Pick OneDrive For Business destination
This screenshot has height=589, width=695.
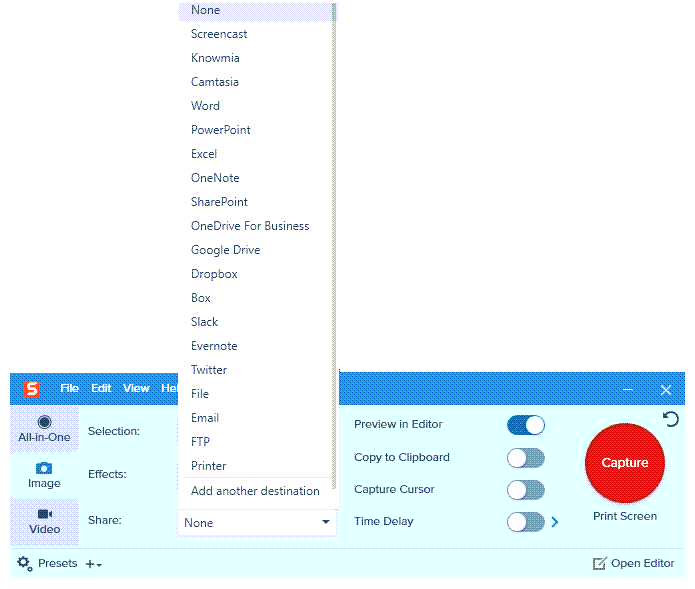pyautogui.click(x=255, y=226)
